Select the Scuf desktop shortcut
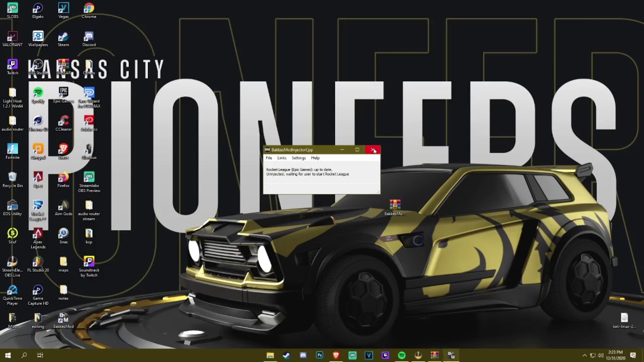This screenshot has width=644, height=362. [x=13, y=236]
